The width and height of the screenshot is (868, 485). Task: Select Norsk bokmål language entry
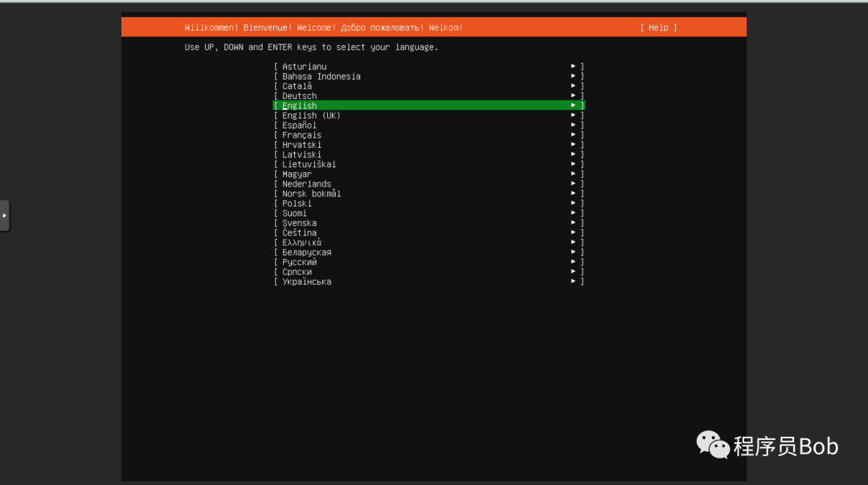[429, 194]
